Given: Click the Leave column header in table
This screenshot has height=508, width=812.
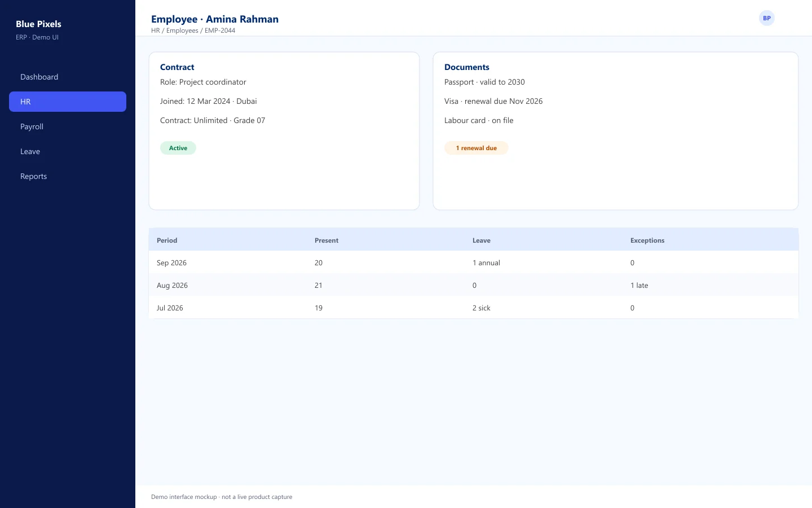Looking at the screenshot, I should pos(482,240).
